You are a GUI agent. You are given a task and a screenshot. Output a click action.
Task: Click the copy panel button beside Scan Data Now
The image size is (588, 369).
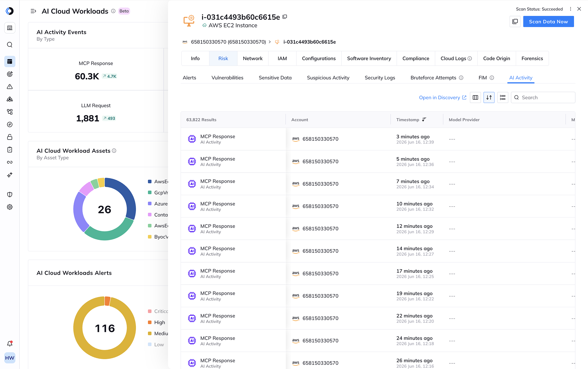[515, 22]
